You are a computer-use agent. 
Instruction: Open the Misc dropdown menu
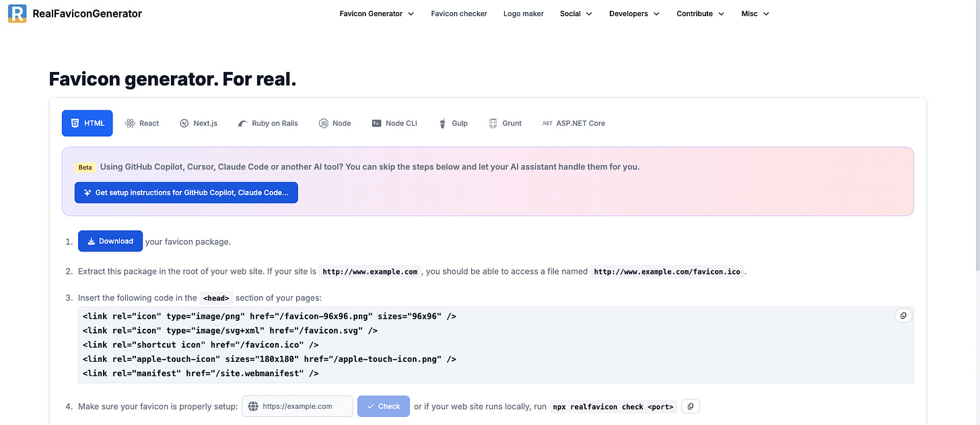[x=755, y=13]
